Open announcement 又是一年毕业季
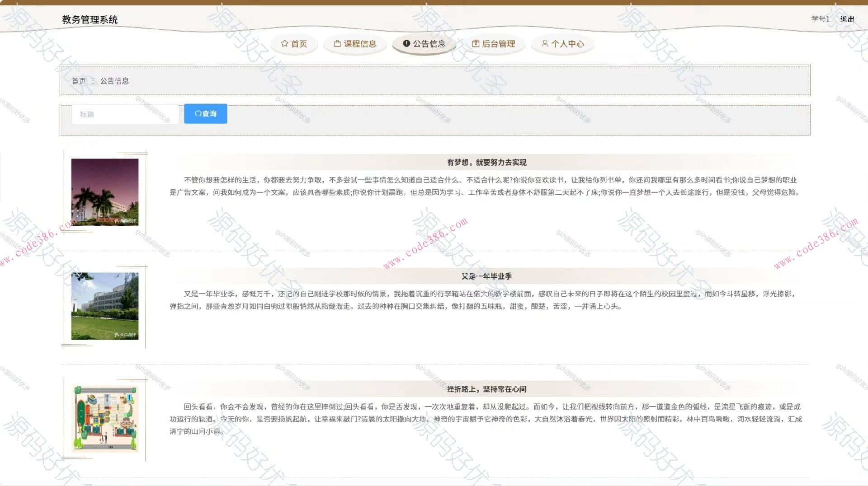Screen dimensions: 868x486 coord(487,276)
